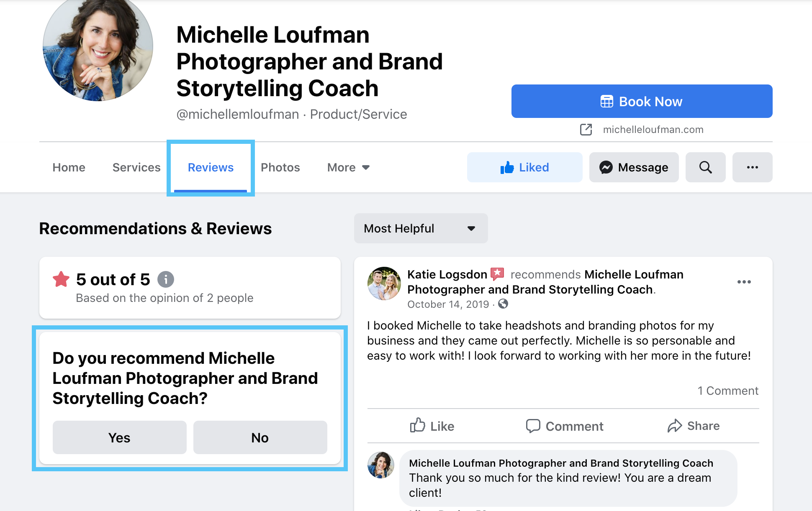Click the Comment speech bubble icon
The width and height of the screenshot is (812, 511).
pyautogui.click(x=533, y=426)
